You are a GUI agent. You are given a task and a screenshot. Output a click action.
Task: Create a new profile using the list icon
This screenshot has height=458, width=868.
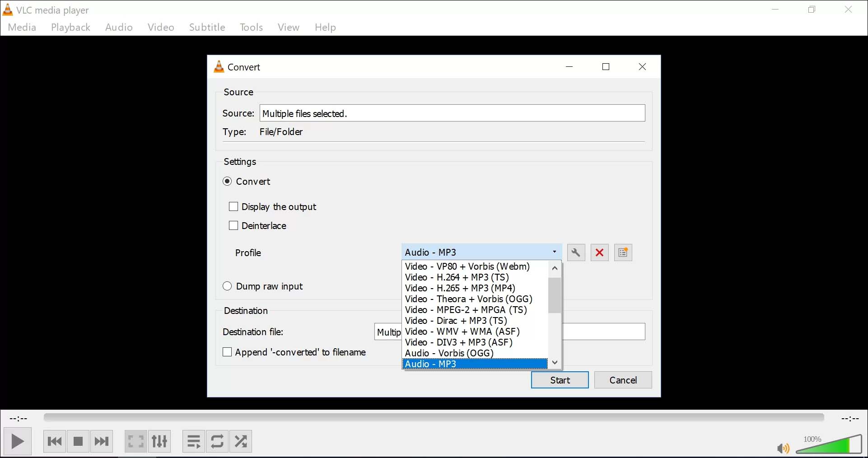coord(623,252)
